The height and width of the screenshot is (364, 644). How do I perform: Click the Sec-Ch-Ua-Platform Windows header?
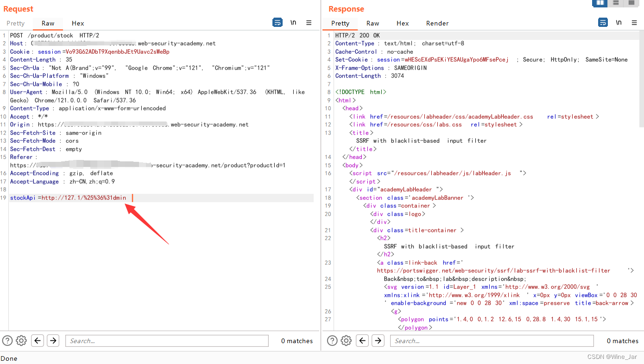59,76
